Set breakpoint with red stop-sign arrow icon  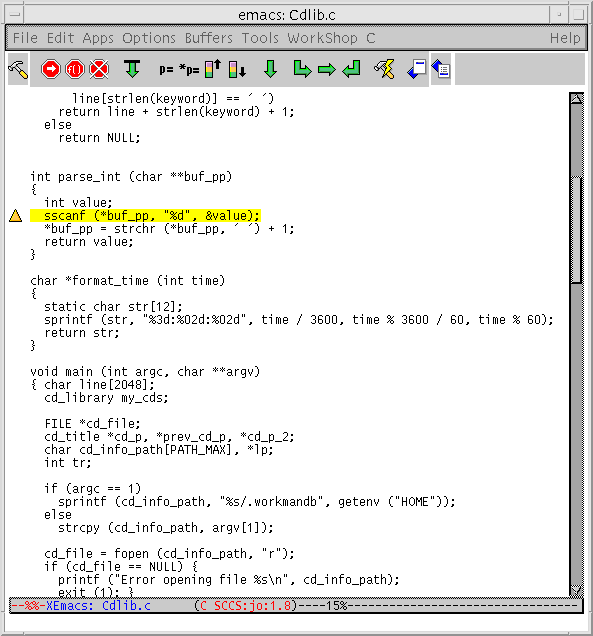tap(51, 69)
